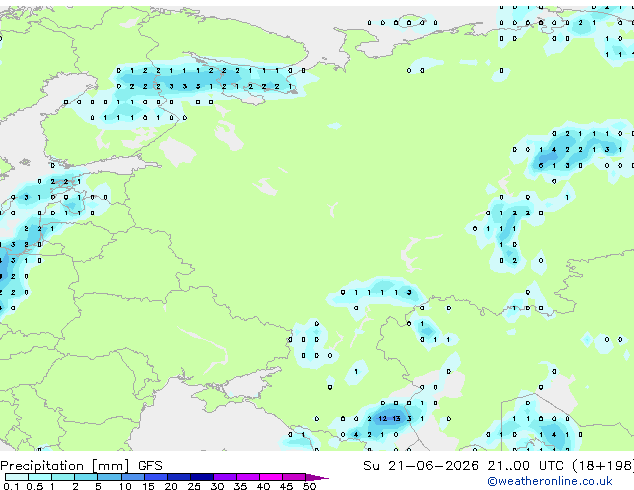Select the 2–5 mm legend swatch
The image size is (634, 490).
(x=86, y=477)
